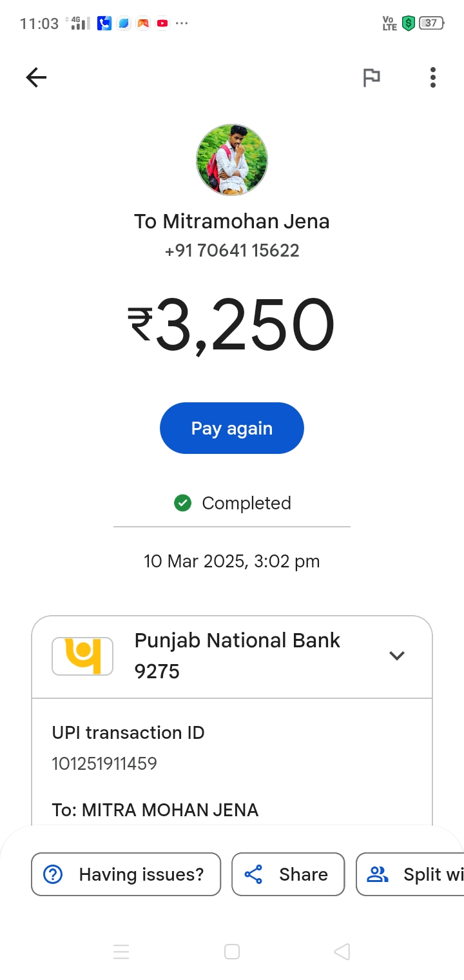The height and width of the screenshot is (980, 464).
Task: Tap the Android recent apps navigation icon
Action: click(121, 952)
